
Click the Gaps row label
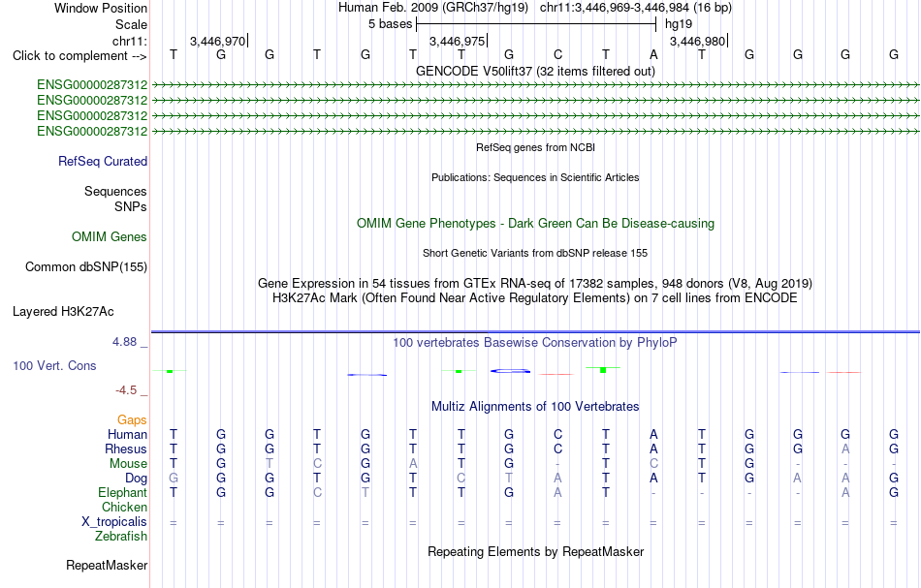pos(132,419)
